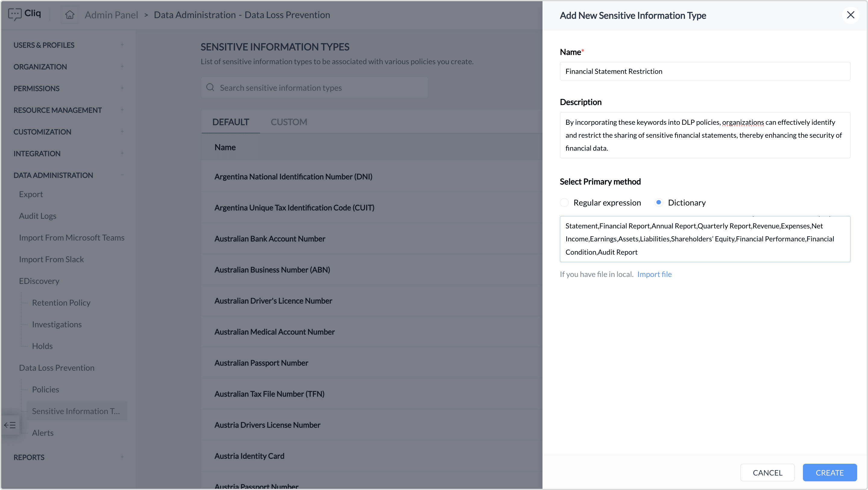Collapse the sidebar with the arrow icon
Screen dimensions: 868x490
(x=10, y=425)
